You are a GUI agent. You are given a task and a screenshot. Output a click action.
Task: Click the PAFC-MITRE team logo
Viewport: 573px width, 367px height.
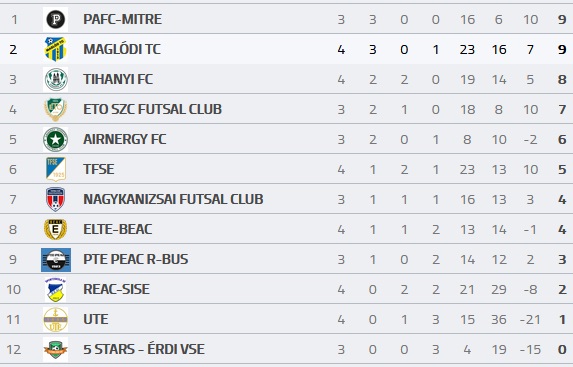point(56,19)
